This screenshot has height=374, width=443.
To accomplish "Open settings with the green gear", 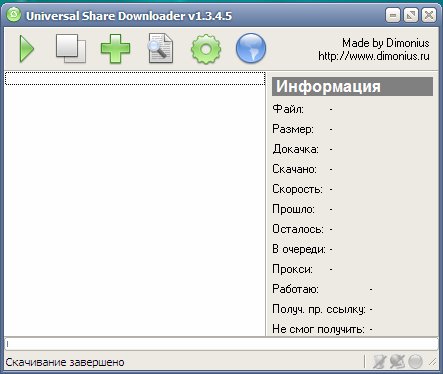I will (206, 49).
